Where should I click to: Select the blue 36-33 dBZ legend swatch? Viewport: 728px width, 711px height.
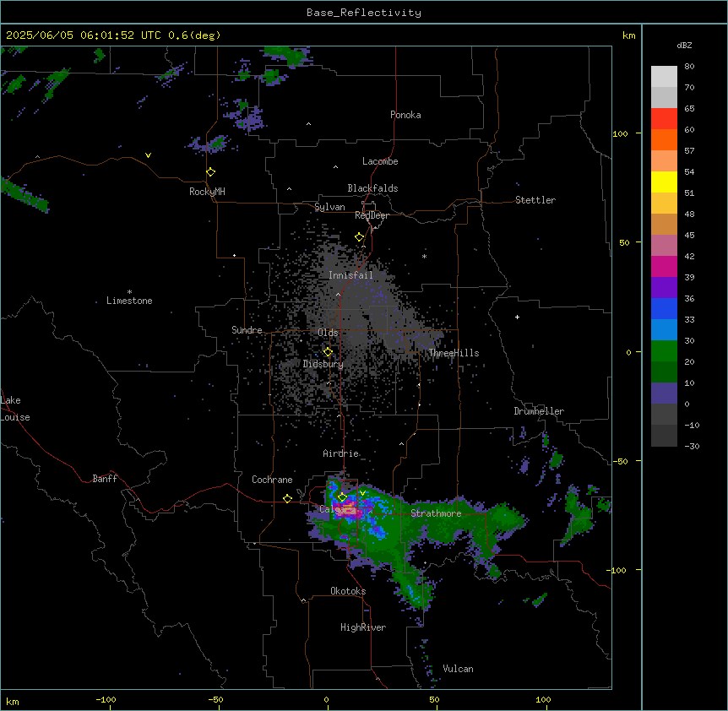pos(664,308)
